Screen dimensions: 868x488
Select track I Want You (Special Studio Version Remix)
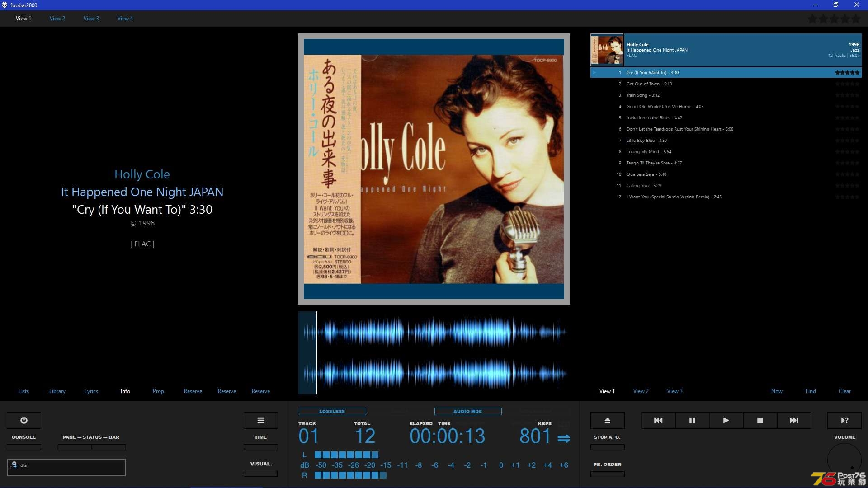coord(726,197)
